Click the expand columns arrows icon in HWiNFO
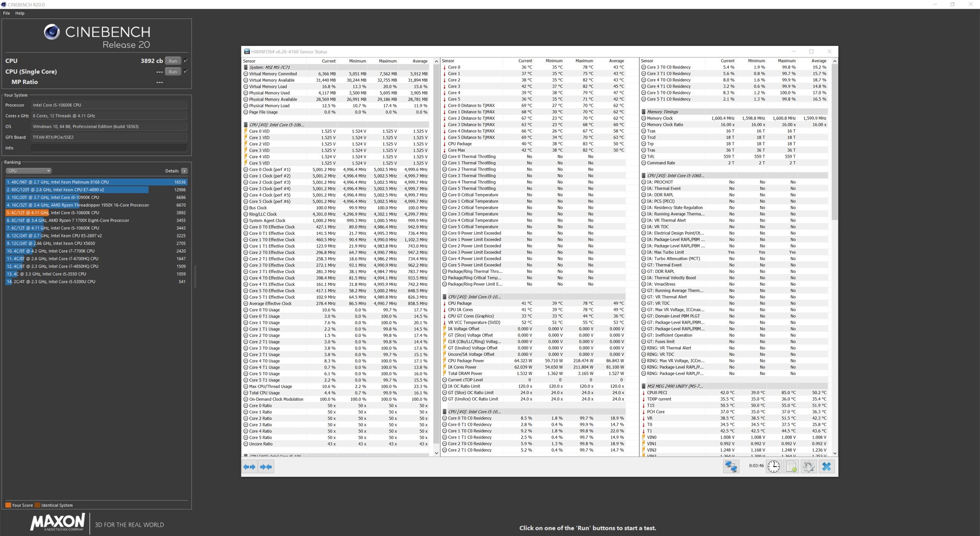Viewport: 980px width, 536px height. [249, 467]
